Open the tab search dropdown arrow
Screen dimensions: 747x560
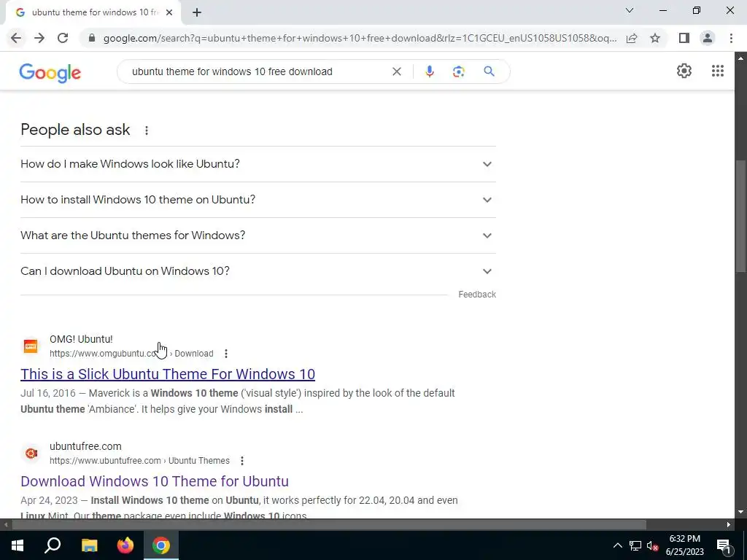pyautogui.click(x=630, y=10)
